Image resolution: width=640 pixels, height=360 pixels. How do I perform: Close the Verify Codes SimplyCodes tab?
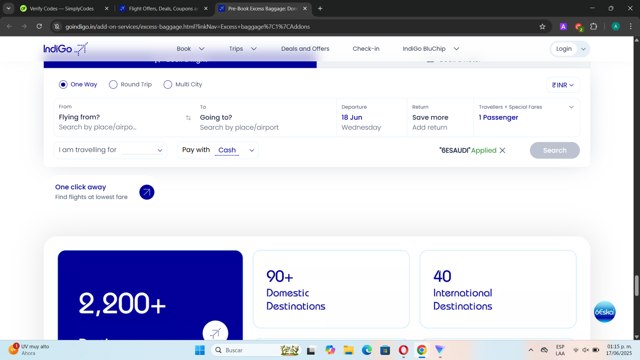coord(107,8)
